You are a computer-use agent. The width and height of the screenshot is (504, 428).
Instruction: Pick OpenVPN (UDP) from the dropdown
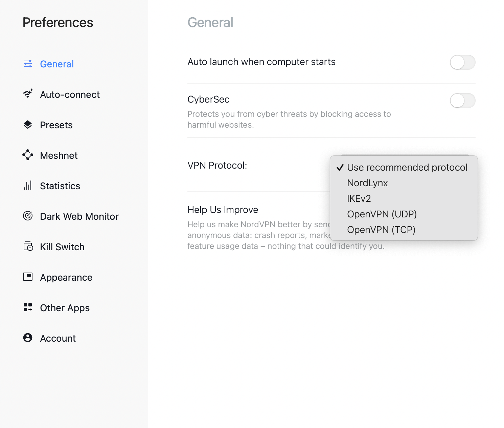pos(382,214)
